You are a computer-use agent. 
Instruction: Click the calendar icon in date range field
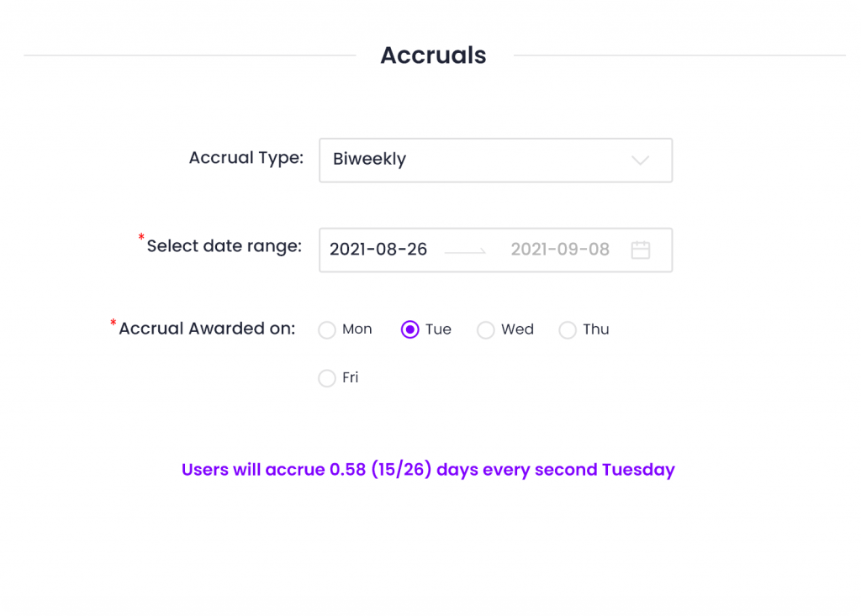pos(640,250)
